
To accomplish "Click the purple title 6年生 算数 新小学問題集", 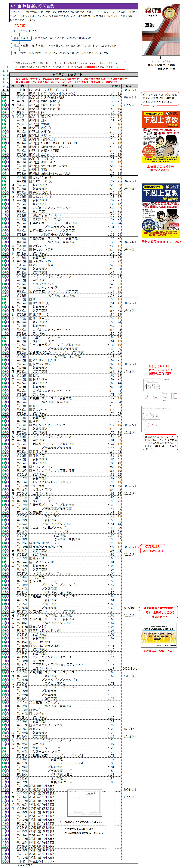I will [x=74, y=6].
